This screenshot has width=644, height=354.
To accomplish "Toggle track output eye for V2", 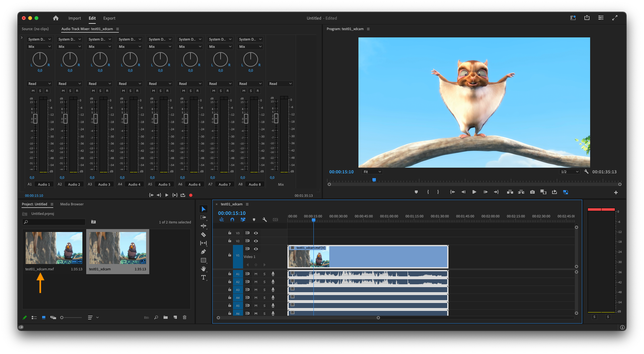I will click(256, 241).
